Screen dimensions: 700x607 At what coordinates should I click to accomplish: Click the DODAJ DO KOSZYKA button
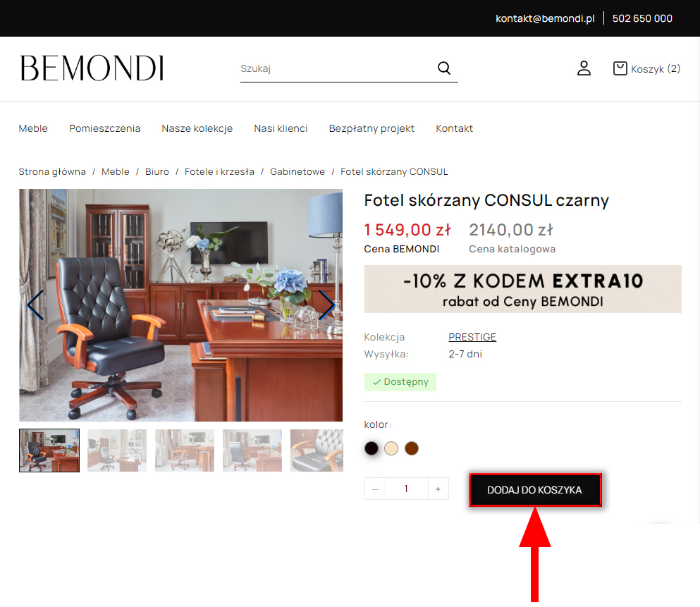(535, 489)
